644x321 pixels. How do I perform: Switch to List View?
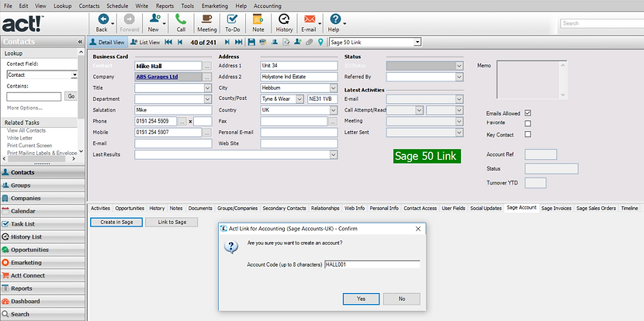point(145,42)
